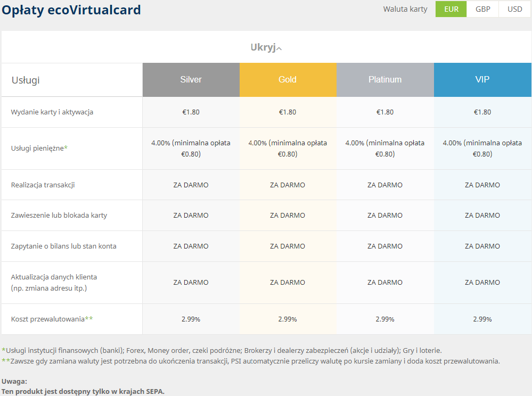Click the Usługi header cell

(72, 80)
